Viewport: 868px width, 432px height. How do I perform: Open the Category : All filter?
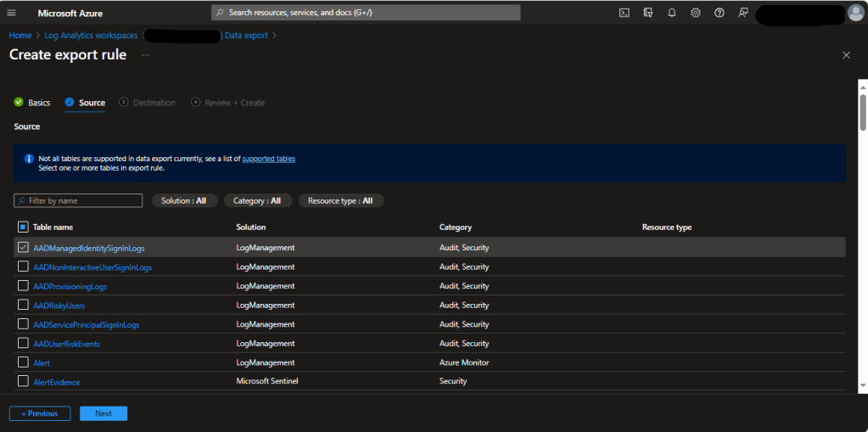tap(257, 201)
